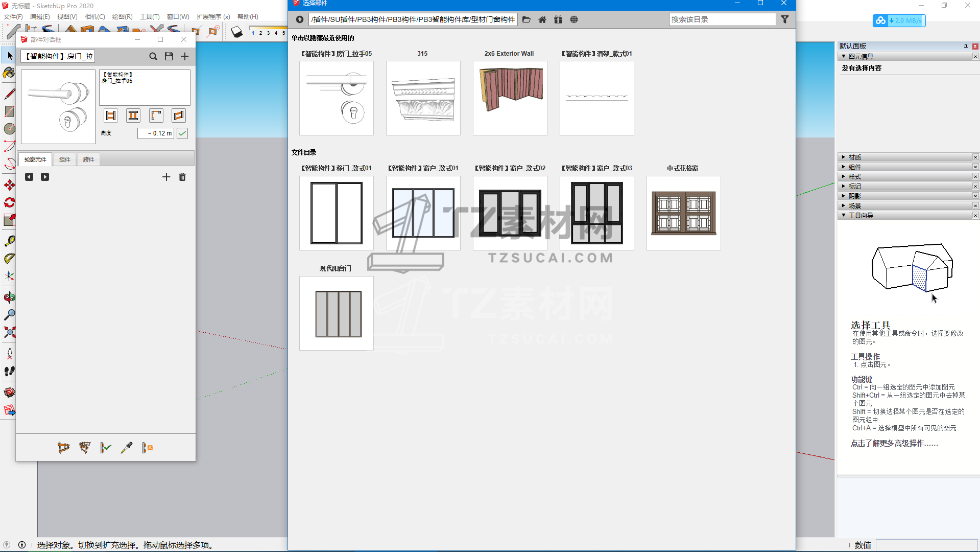Screen dimensions: 980x552
Task: Pick the 【智能构件】移门_款式01 thumbnail
Action: point(336,213)
